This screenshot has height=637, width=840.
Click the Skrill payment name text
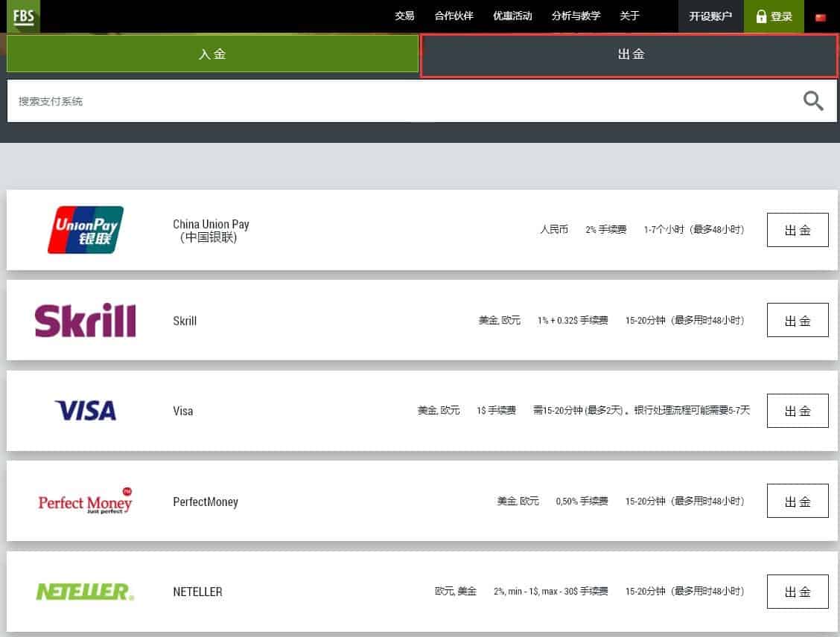tap(185, 321)
